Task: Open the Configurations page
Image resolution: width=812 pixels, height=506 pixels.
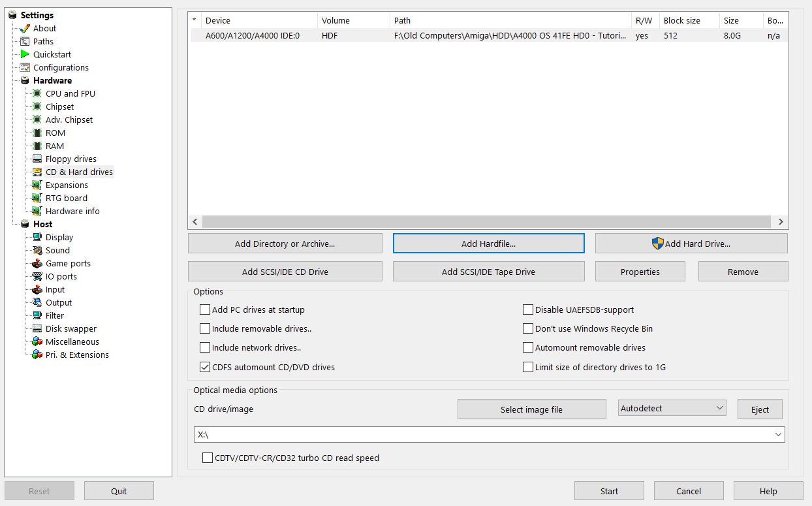Action: click(61, 67)
